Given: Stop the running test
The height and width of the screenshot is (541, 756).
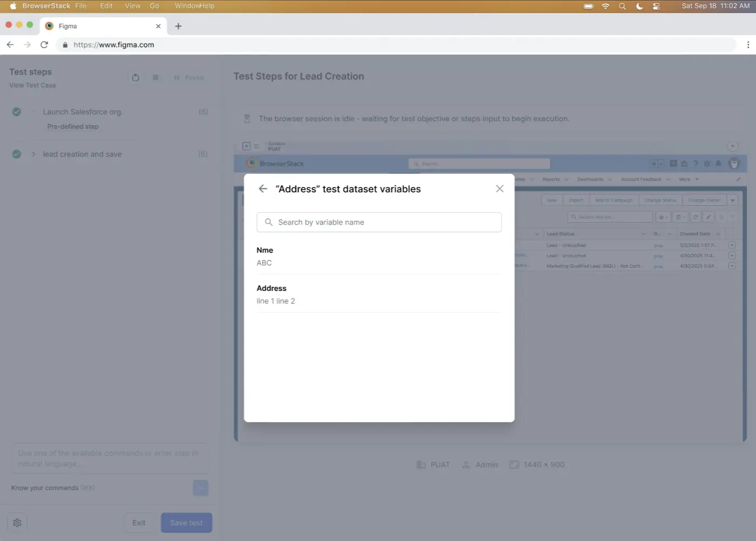Looking at the screenshot, I should pos(156,77).
